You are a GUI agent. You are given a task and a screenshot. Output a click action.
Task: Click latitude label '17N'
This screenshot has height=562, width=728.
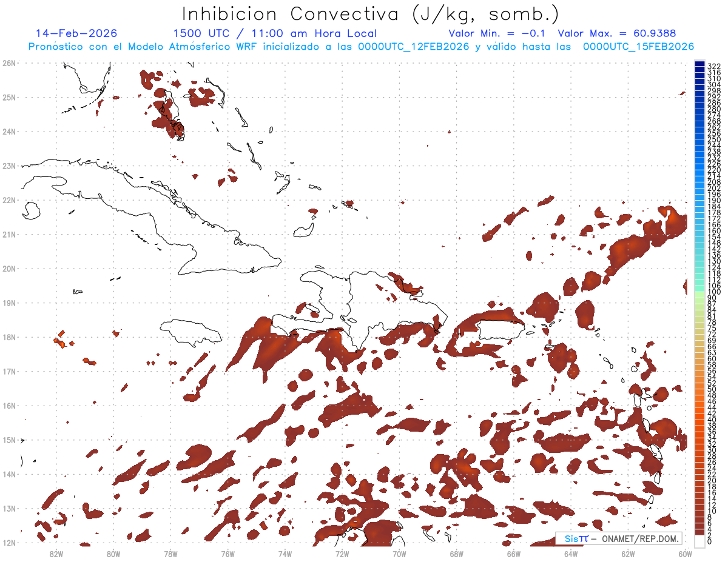click(x=9, y=371)
